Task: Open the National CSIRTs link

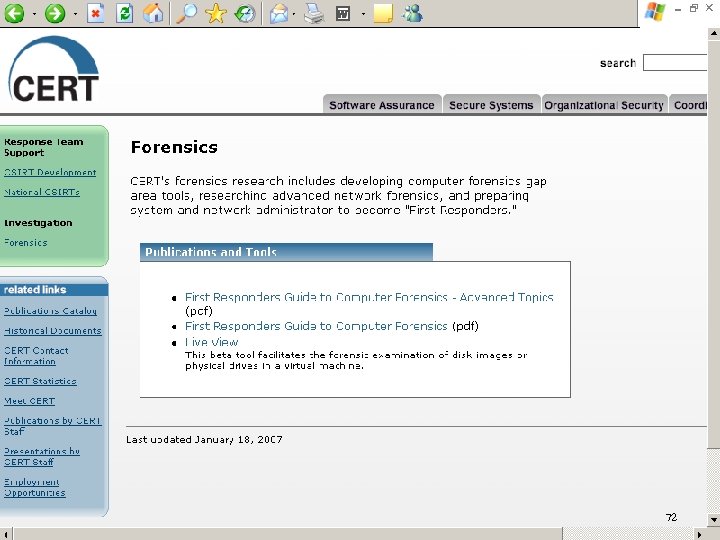Action: click(x=42, y=192)
